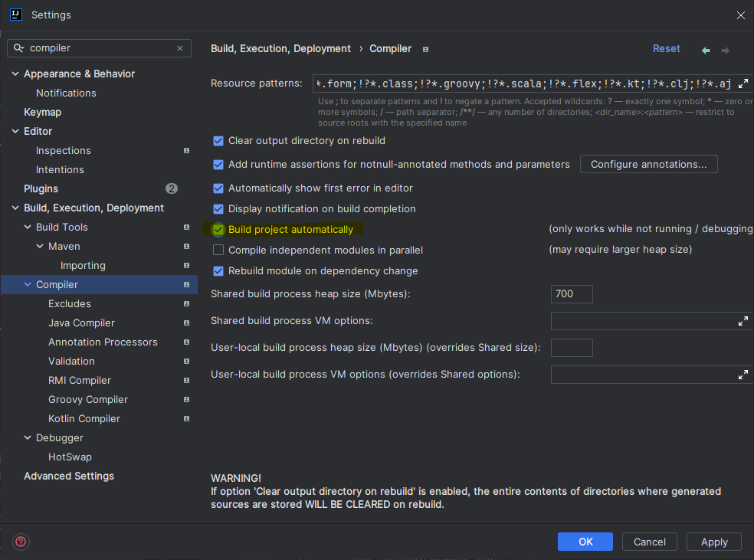Click the project-level icon beside the Compiler breadcrumb
Image resolution: width=754 pixels, height=560 pixels.
click(425, 49)
